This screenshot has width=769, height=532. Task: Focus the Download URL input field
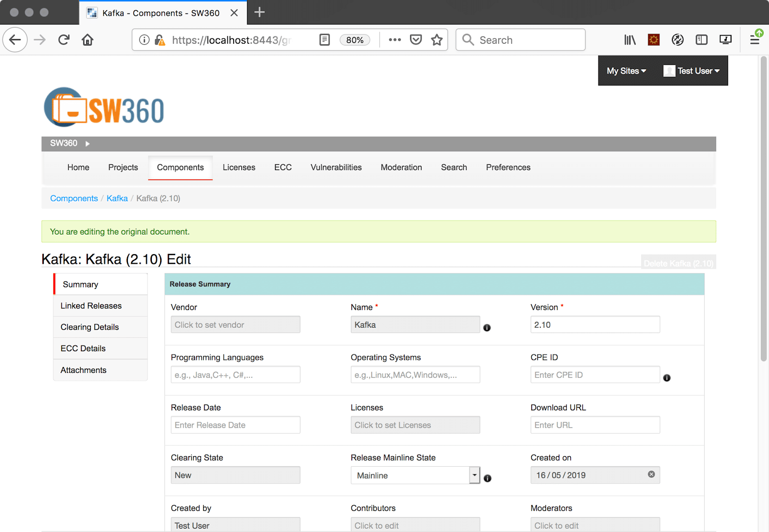[595, 425]
